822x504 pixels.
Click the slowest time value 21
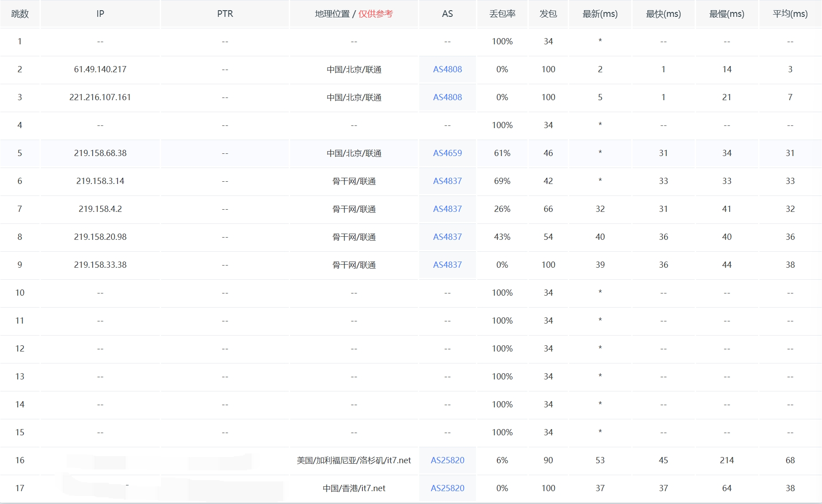[x=727, y=97]
